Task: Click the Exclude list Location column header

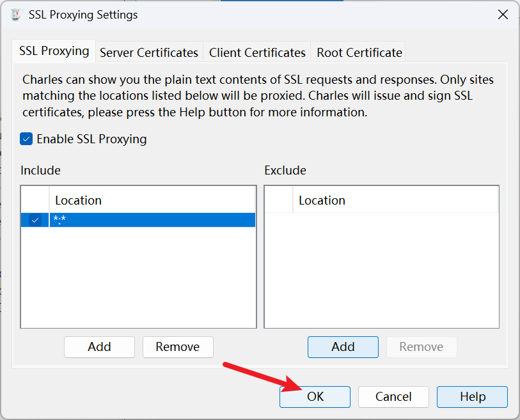Action: 395,200
